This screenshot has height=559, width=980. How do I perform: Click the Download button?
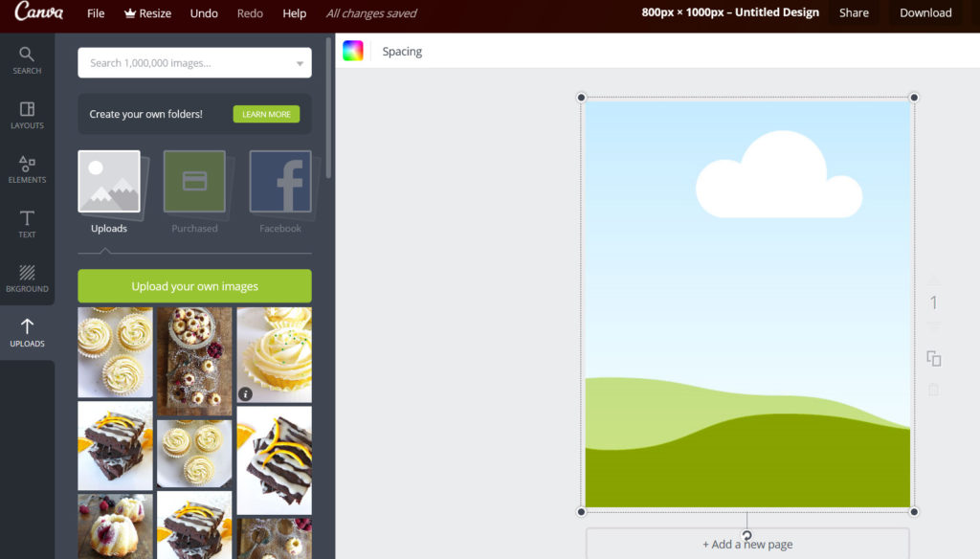pyautogui.click(x=925, y=12)
